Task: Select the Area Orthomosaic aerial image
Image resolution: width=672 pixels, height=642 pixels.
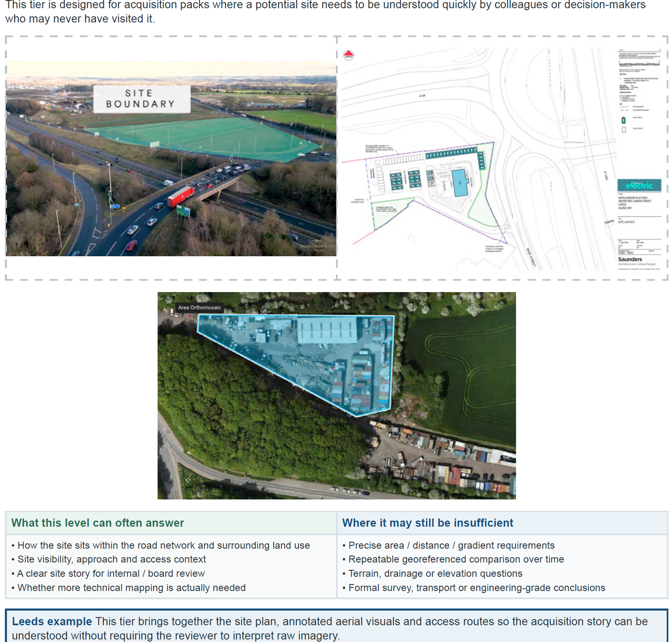Action: click(336, 396)
